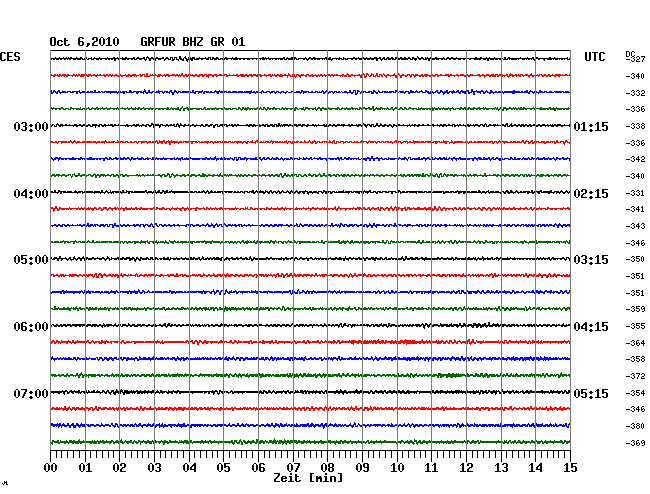Select the DC offset value '-342'
Screen dimensions: 650x494
tap(635, 159)
